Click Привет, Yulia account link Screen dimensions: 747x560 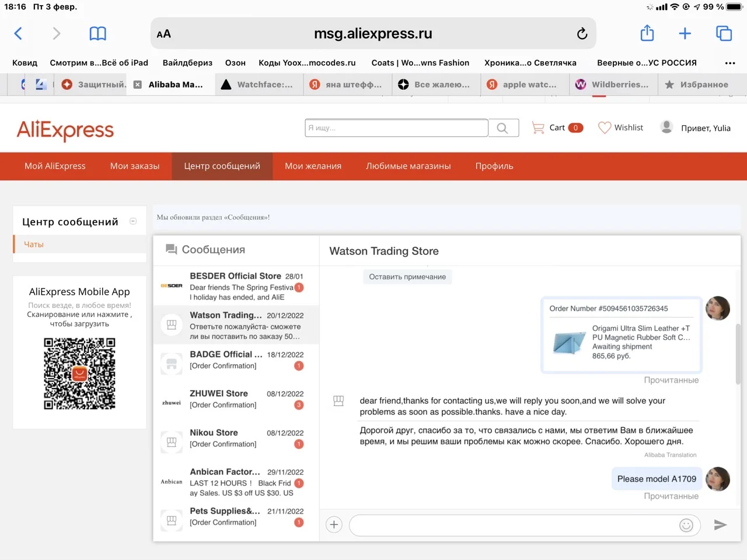click(x=706, y=128)
